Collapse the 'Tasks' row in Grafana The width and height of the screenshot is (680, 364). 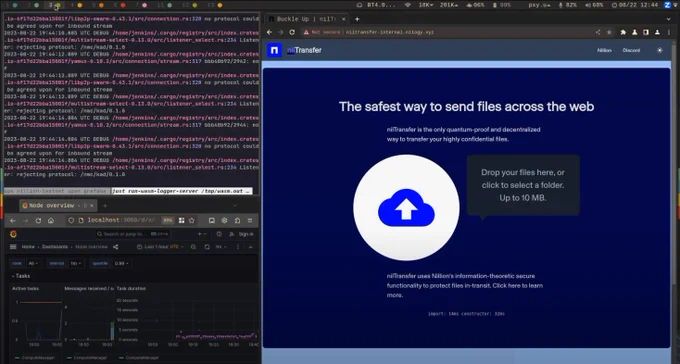(21, 276)
